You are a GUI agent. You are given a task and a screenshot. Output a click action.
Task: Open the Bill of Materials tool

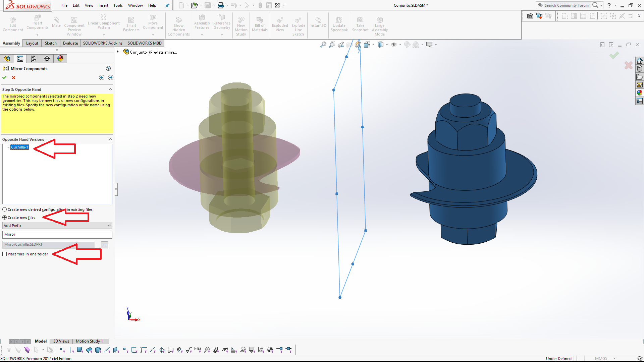260,23
